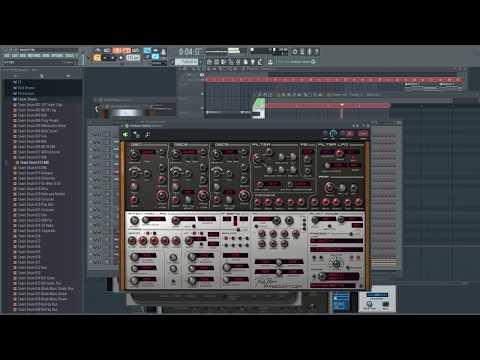The image size is (480, 360).
Task: Open the ADD menu
Action: pyautogui.click(x=23, y=55)
